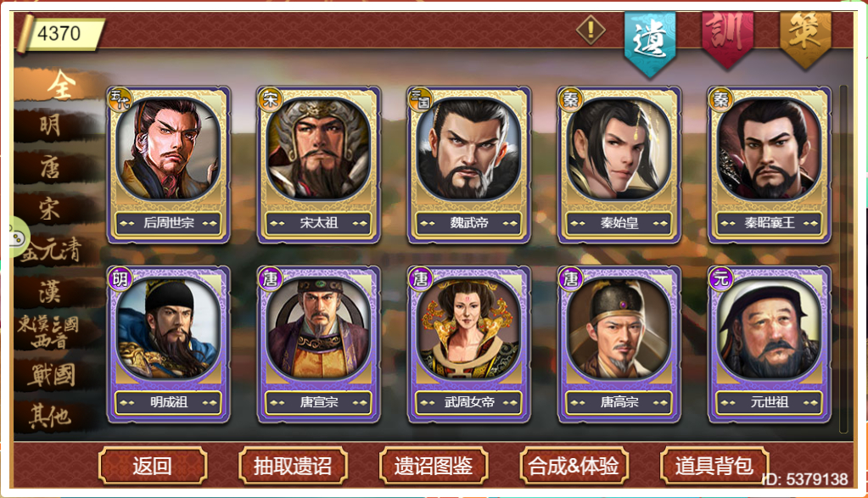Select the 全 category tab
The image size is (868, 498).
point(59,85)
